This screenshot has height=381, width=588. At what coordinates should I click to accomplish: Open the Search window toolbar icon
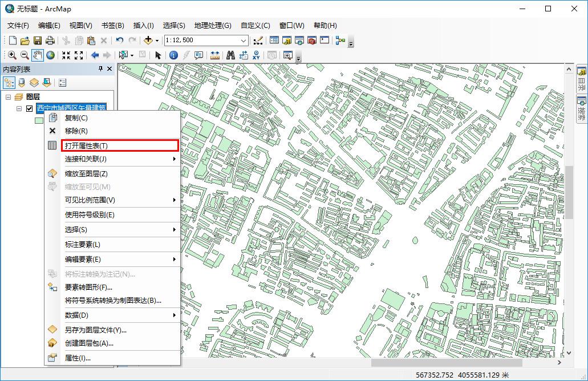(x=299, y=40)
